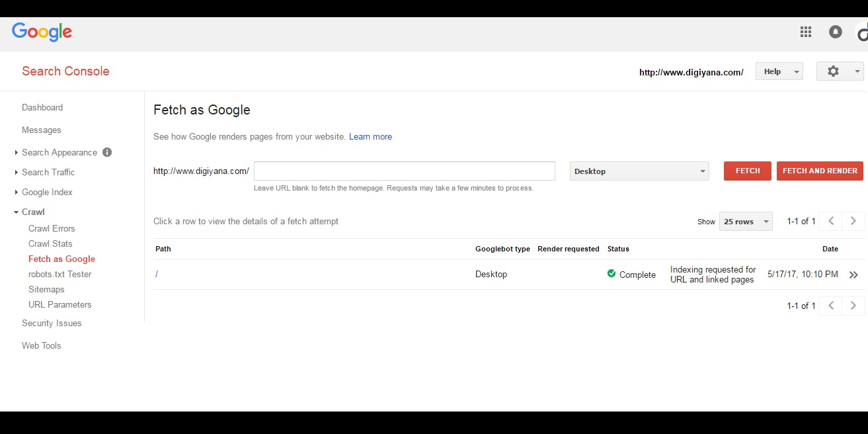
Task: Go to previous page in bottom pager
Action: point(831,306)
